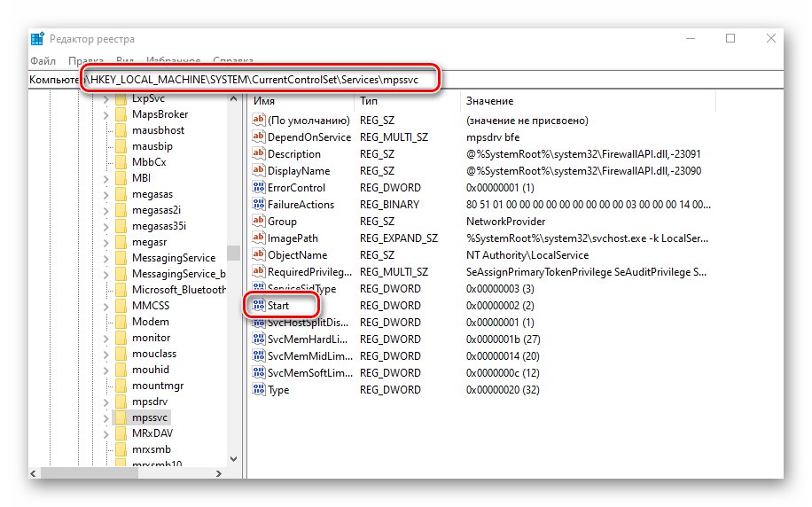Click tree vertical scrollbar down arrow

point(233,459)
